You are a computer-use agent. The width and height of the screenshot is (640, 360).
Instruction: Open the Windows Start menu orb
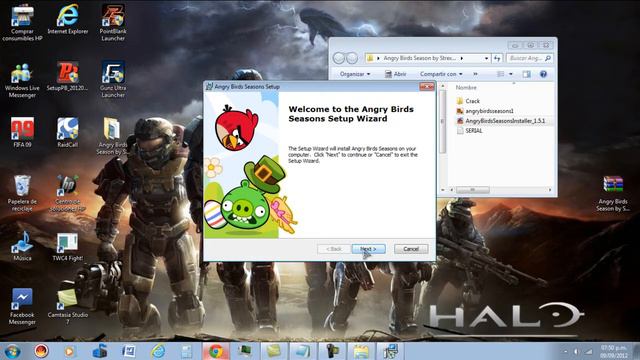click(12, 351)
